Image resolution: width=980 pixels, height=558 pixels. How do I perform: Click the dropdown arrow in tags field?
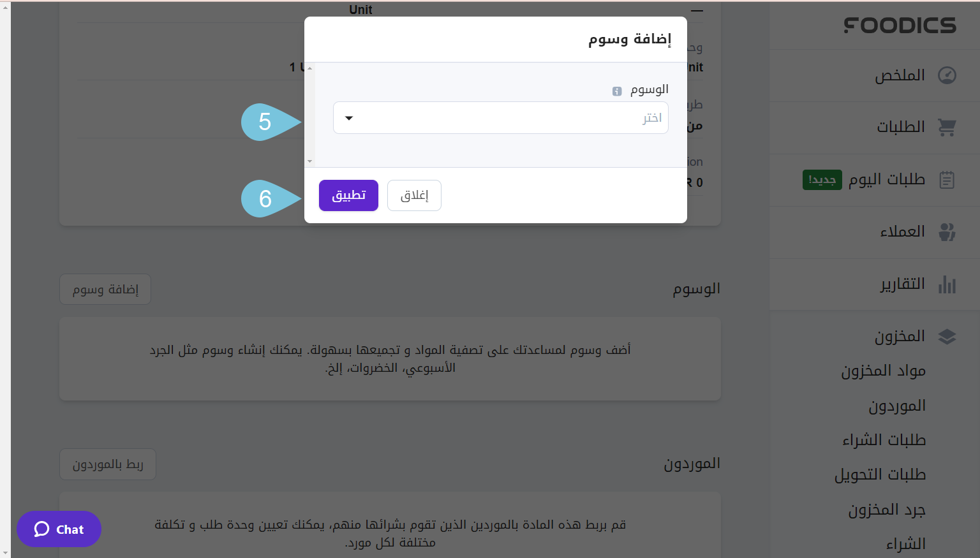[x=349, y=118]
